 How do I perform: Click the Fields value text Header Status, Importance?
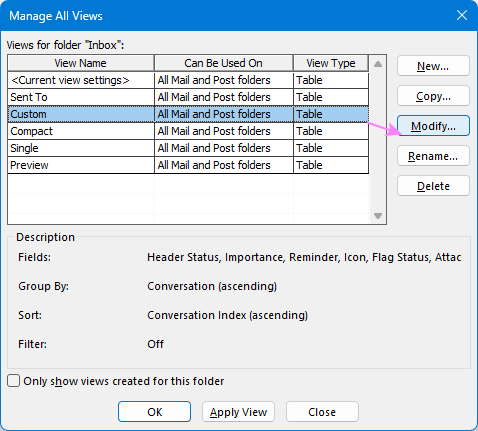[x=304, y=257]
